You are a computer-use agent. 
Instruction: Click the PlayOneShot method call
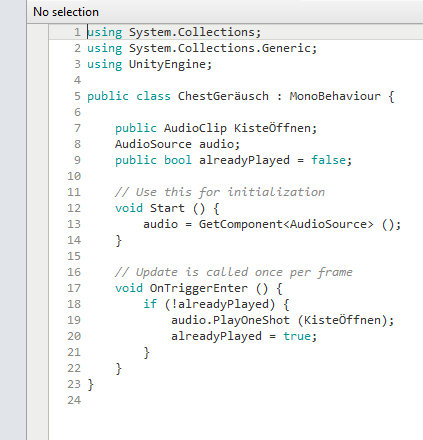click(x=251, y=320)
